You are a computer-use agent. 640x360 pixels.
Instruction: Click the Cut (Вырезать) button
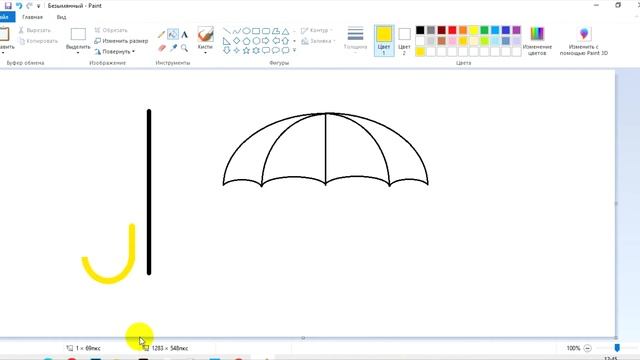tap(35, 30)
